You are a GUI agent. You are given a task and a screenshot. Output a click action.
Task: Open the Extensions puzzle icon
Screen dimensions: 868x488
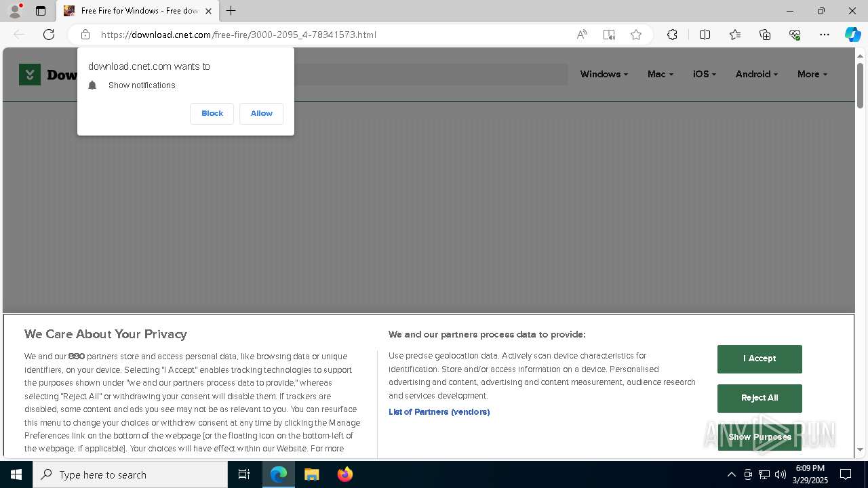pos(672,35)
